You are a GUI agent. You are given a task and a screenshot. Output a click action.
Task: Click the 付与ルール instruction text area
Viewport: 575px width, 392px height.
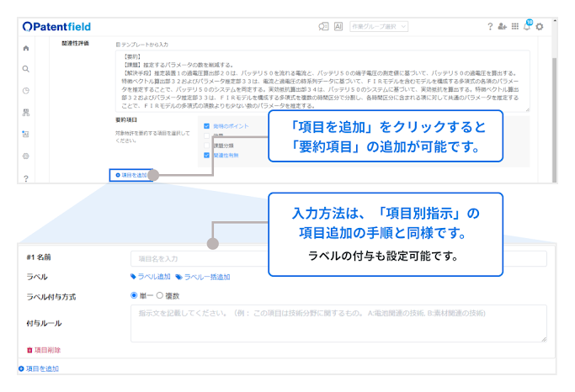pyautogui.click(x=338, y=323)
